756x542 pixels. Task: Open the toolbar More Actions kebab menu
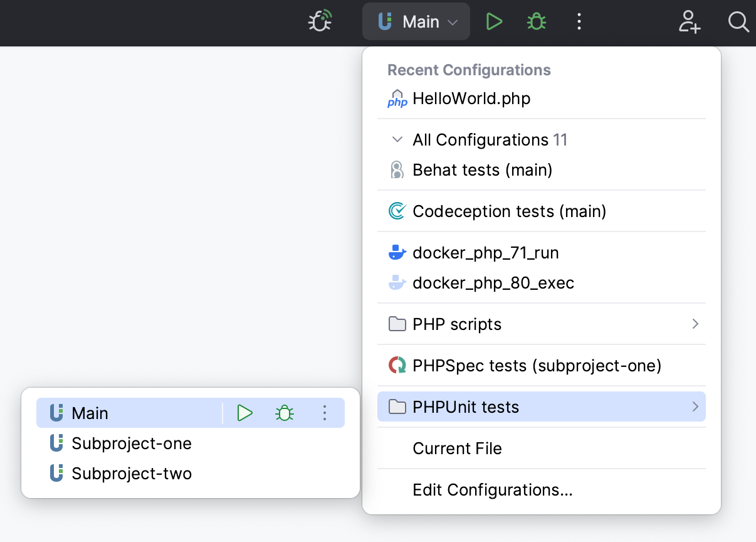click(579, 21)
